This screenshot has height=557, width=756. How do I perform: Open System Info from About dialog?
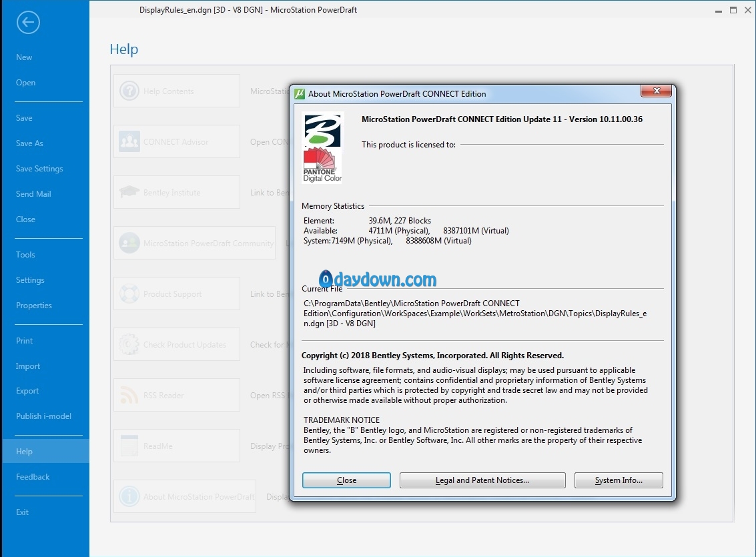pos(619,480)
